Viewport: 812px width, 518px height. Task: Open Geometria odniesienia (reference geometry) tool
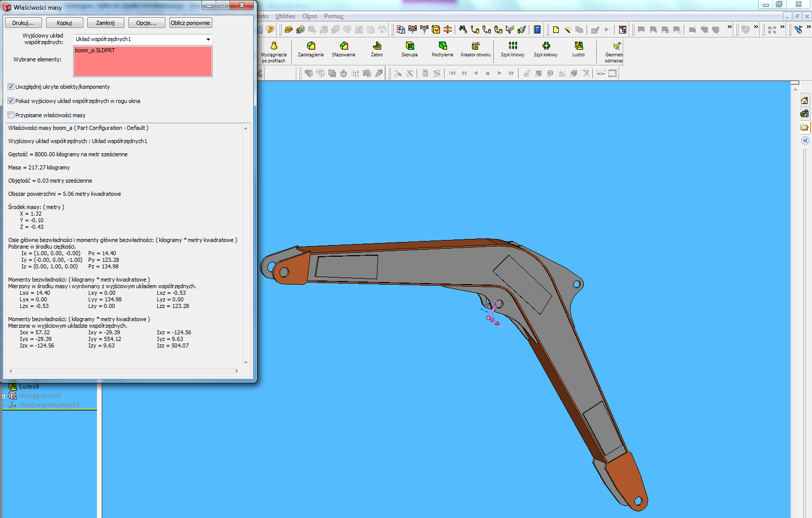[614, 52]
